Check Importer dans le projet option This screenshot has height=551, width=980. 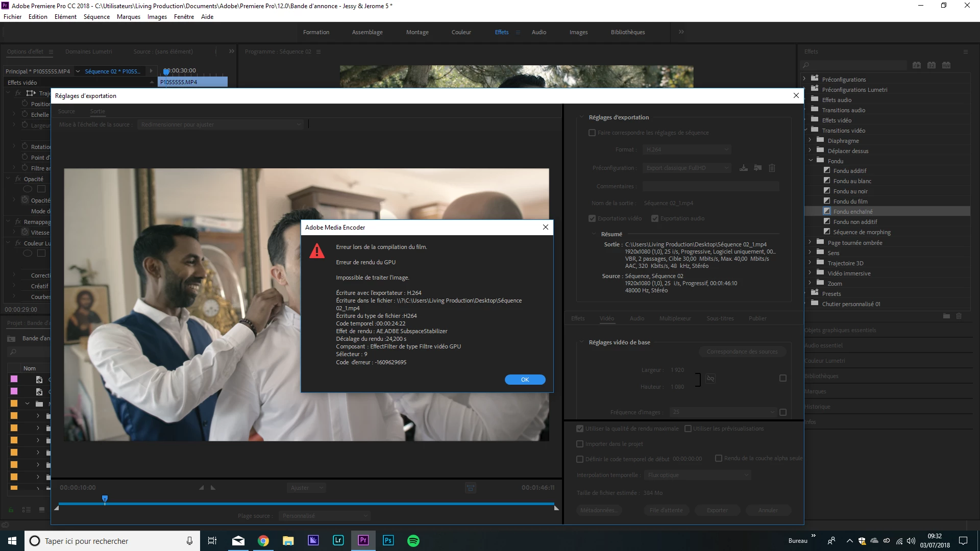coord(580,444)
